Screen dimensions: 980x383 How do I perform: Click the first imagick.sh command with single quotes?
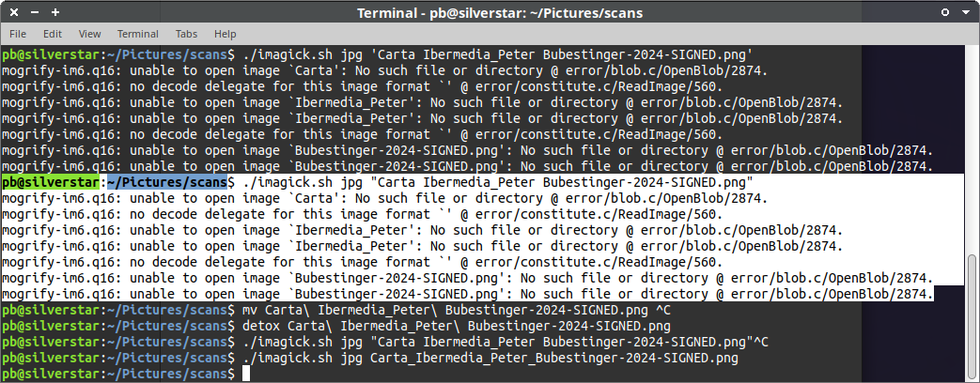tap(498, 54)
